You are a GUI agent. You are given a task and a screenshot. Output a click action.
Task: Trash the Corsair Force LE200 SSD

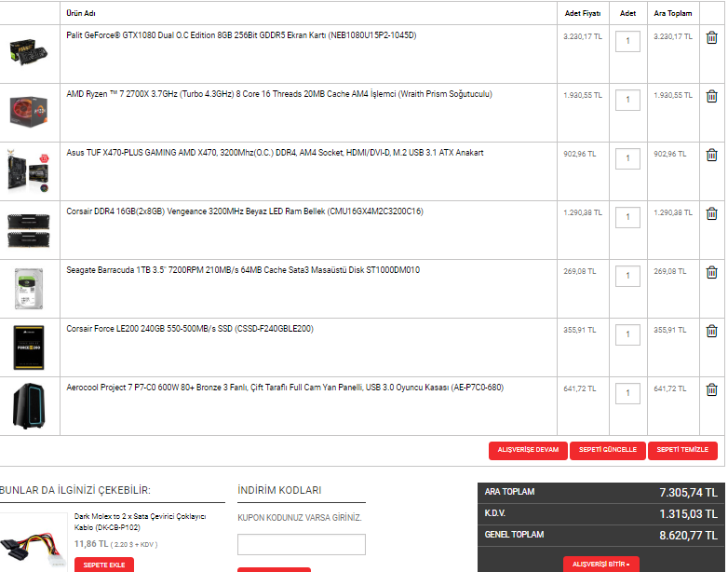tap(711, 331)
